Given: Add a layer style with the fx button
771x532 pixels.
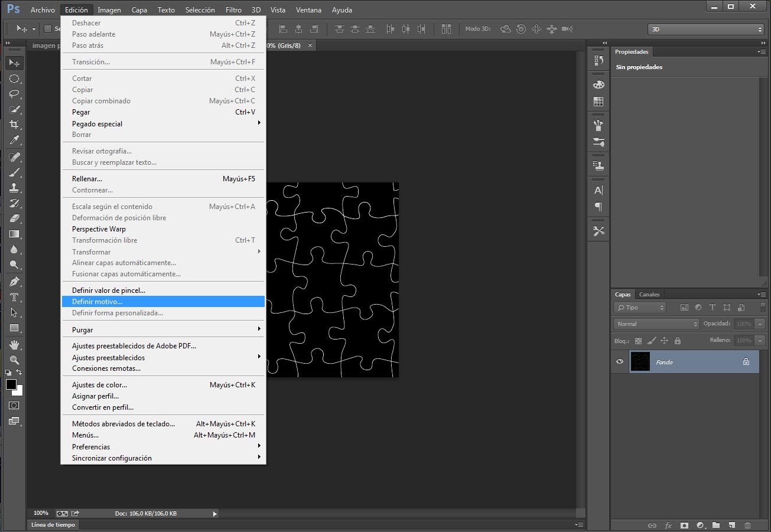Looking at the screenshot, I should (668, 524).
